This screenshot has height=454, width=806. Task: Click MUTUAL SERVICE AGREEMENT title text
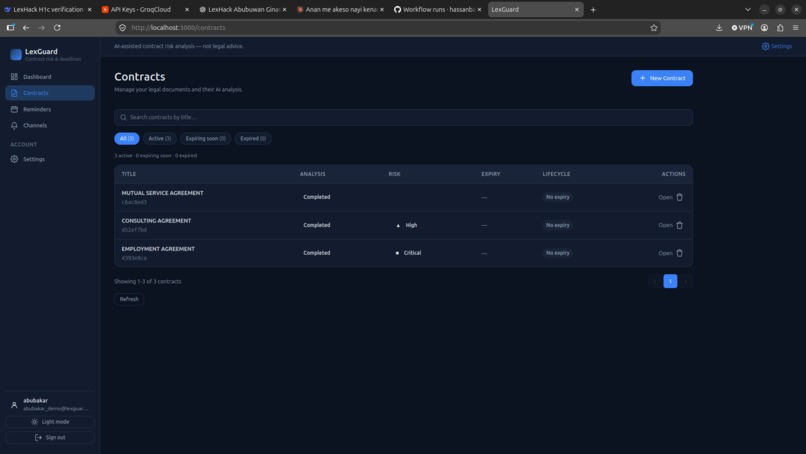click(x=162, y=193)
